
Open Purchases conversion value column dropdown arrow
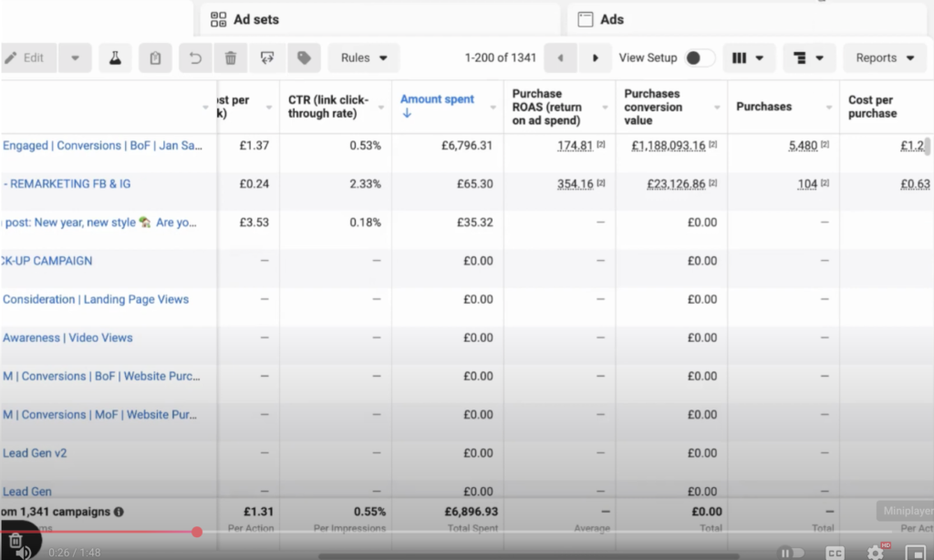[717, 108]
